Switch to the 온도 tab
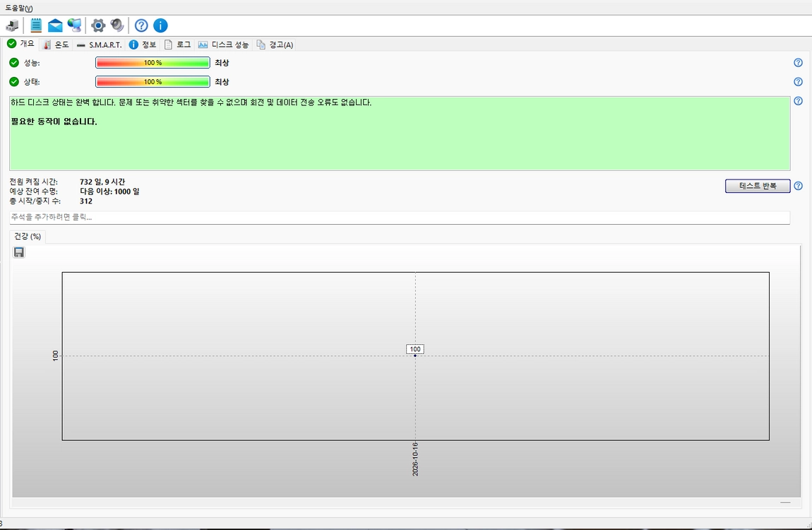This screenshot has width=812, height=530. [56, 45]
